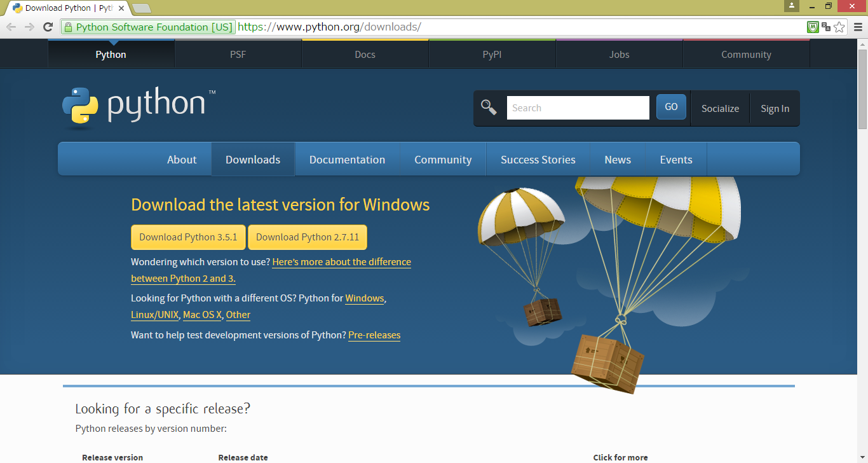Viewport: 868px width, 463px height.
Task: Open the Pre-releases link
Action: pyautogui.click(x=374, y=335)
